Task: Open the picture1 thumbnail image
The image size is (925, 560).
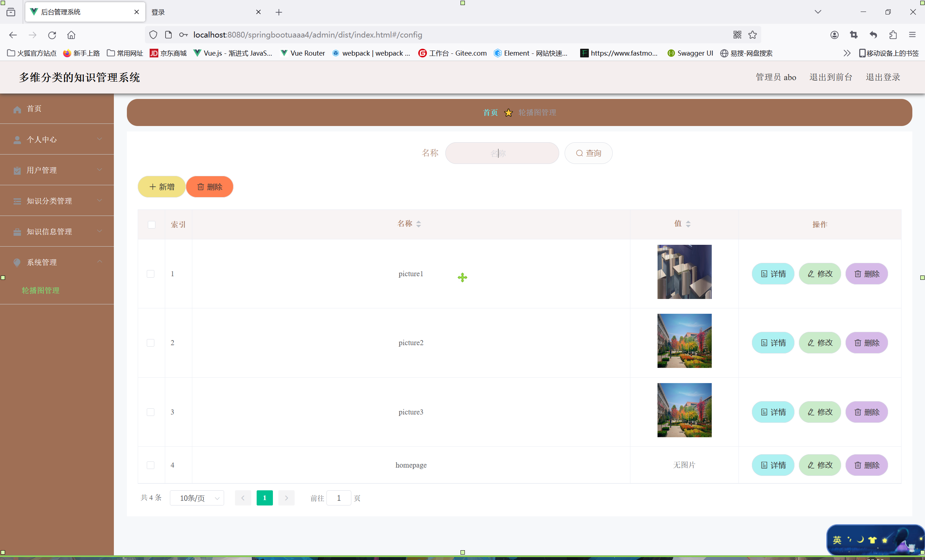Action: [684, 272]
